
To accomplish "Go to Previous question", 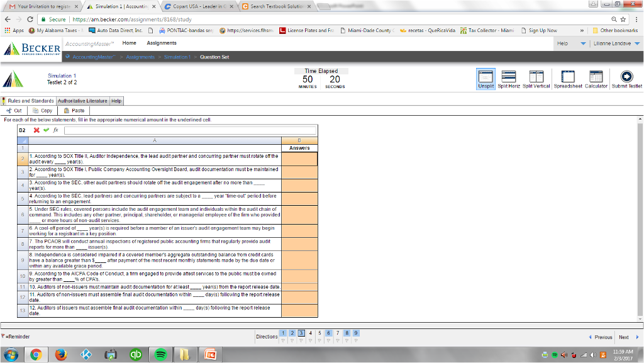I will (601, 337).
